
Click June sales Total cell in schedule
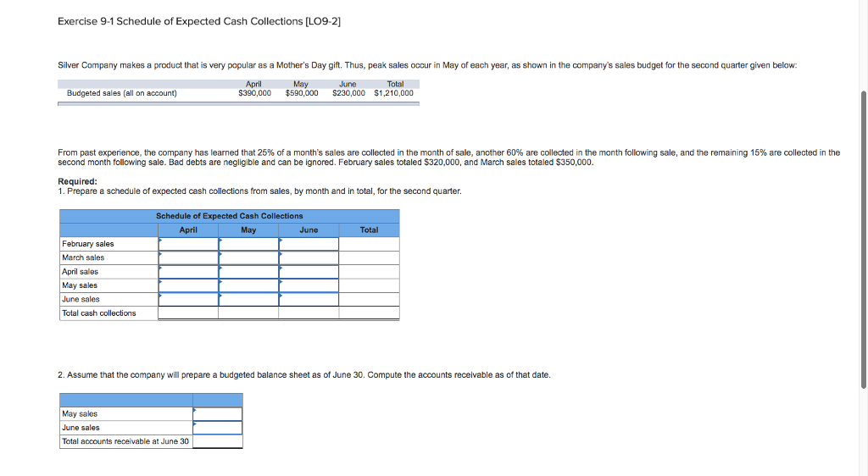370,299
